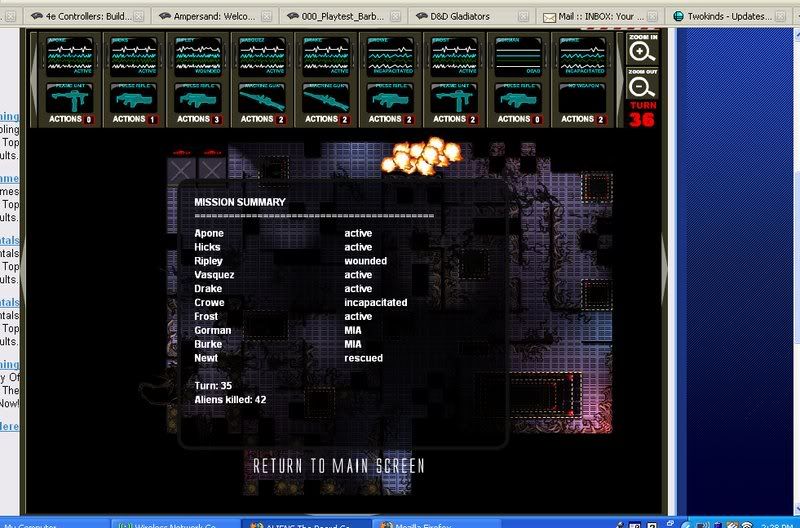The height and width of the screenshot is (528, 800).
Task: Click Vasquez's name in the mission summary
Action: (x=214, y=275)
